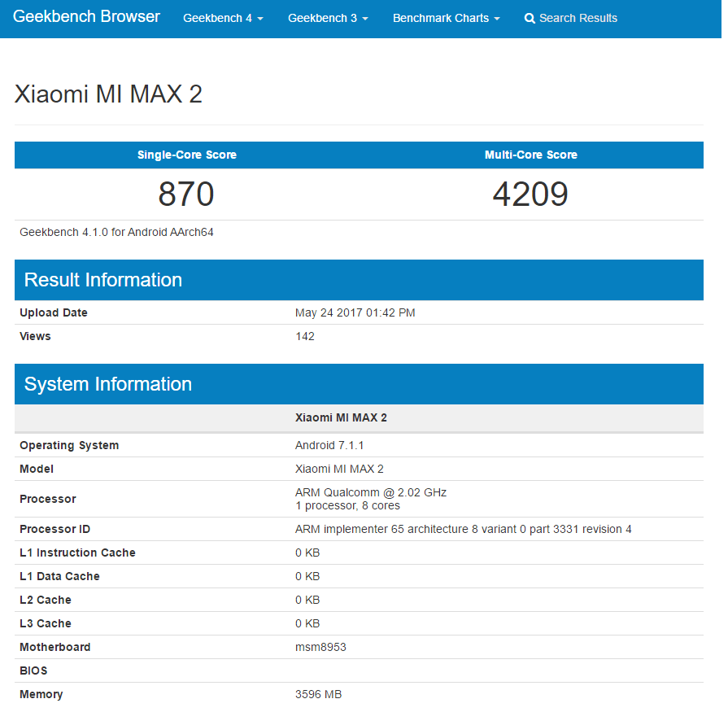Click the Motherboard label

point(54,648)
